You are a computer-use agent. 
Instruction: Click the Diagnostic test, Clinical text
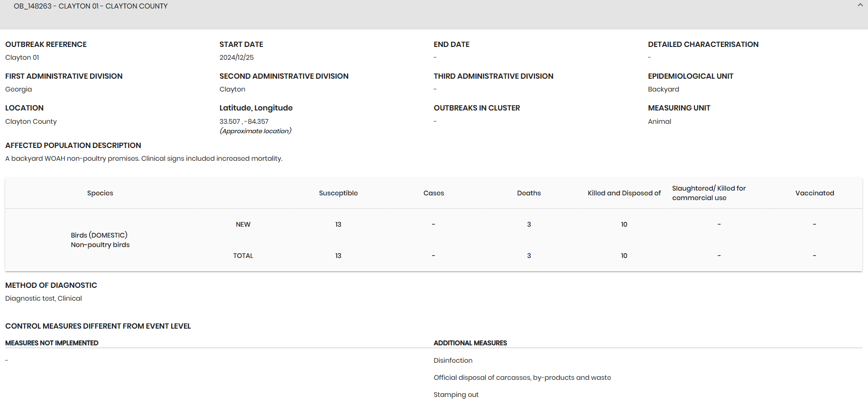click(x=44, y=298)
